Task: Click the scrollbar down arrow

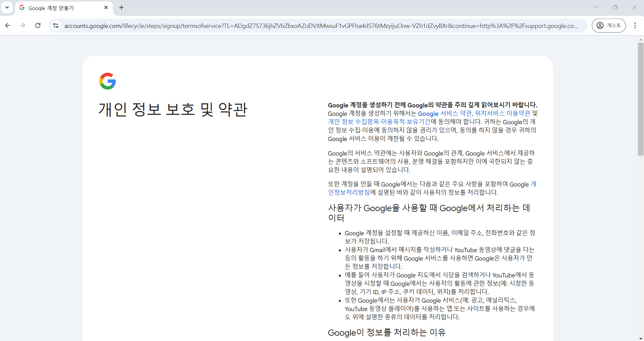Action: coord(641,338)
